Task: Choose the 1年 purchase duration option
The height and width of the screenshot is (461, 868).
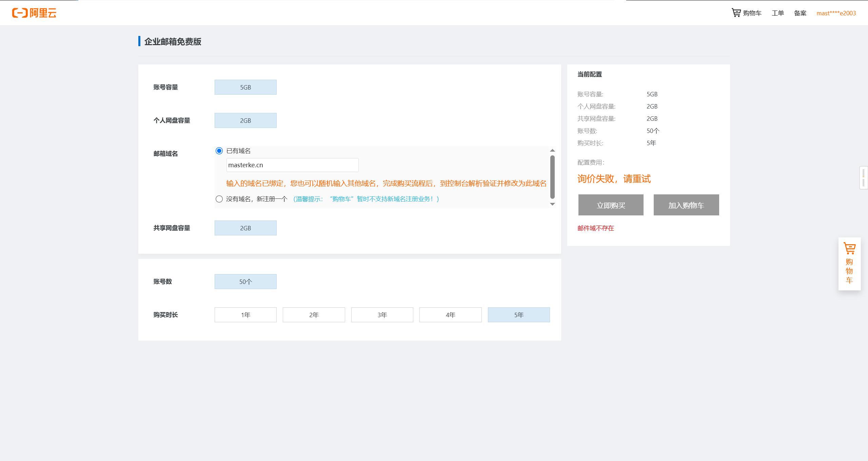Action: click(245, 315)
